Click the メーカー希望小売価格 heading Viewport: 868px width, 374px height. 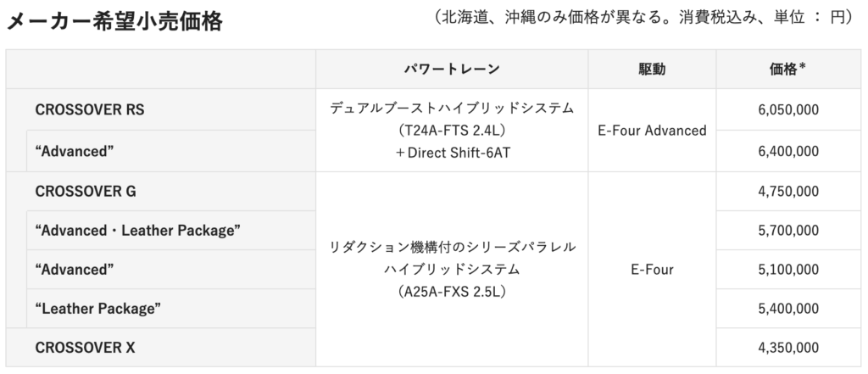tap(114, 21)
